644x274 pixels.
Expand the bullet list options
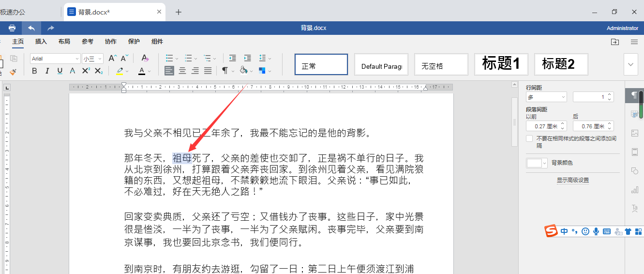177,59
